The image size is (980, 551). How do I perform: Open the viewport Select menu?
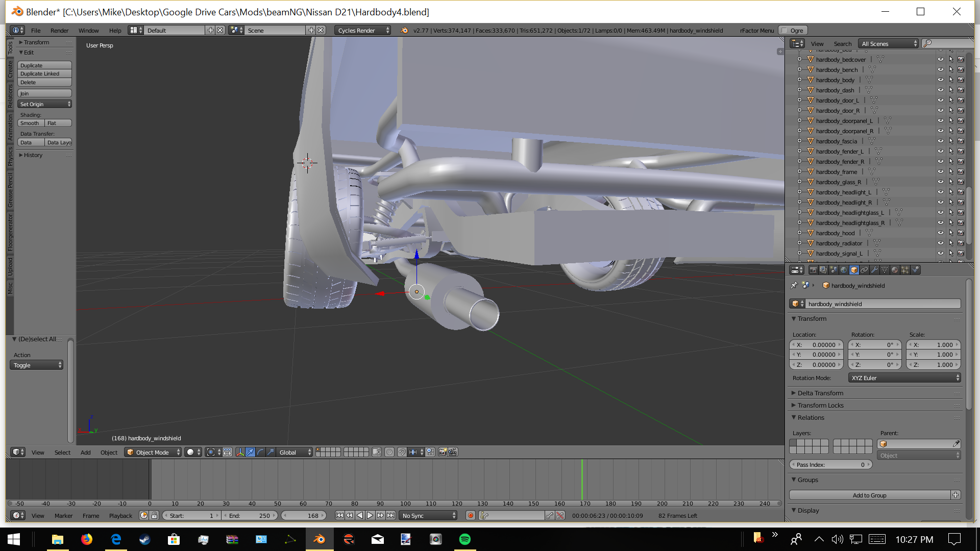62,453
